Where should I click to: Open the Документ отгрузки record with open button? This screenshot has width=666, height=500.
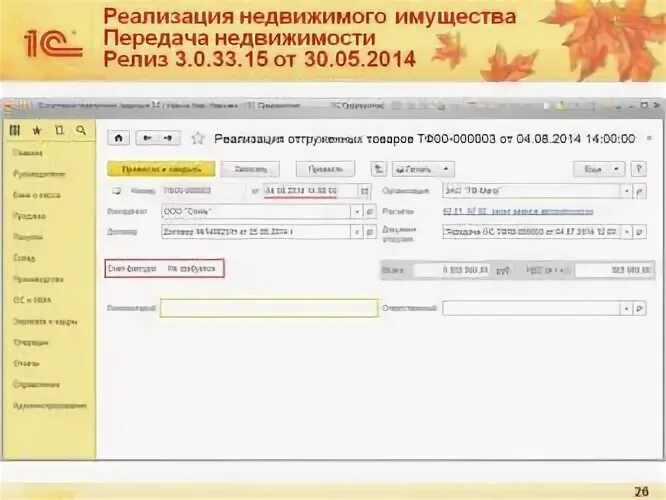[640, 232]
